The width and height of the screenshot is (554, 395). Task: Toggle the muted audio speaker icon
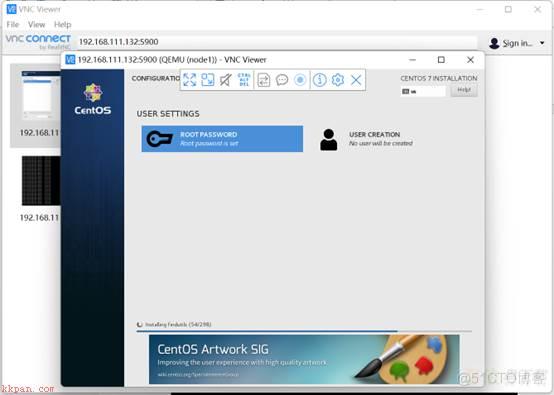(226, 80)
